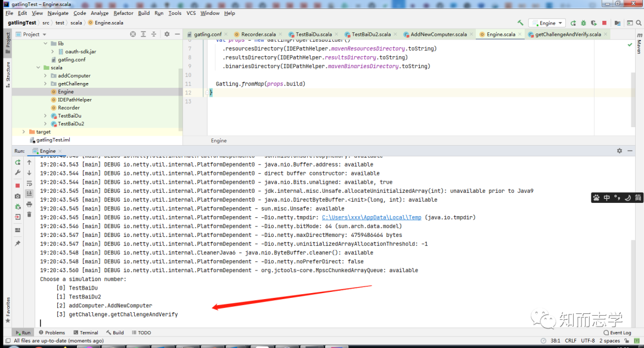Rerun Engine from the top toolbar
Screen dimensions: 644x348
[x=574, y=23]
